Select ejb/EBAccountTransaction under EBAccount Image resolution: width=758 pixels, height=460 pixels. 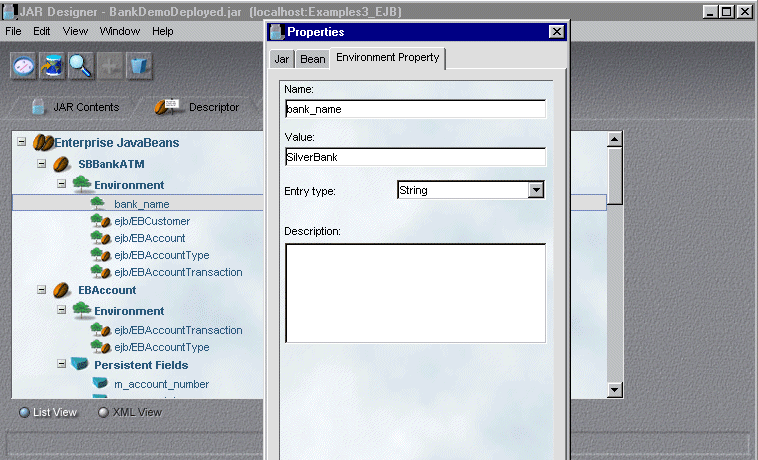(x=178, y=330)
